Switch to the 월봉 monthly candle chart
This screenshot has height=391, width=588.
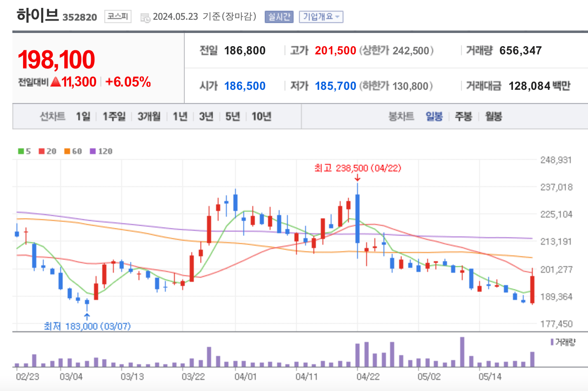[x=494, y=117]
